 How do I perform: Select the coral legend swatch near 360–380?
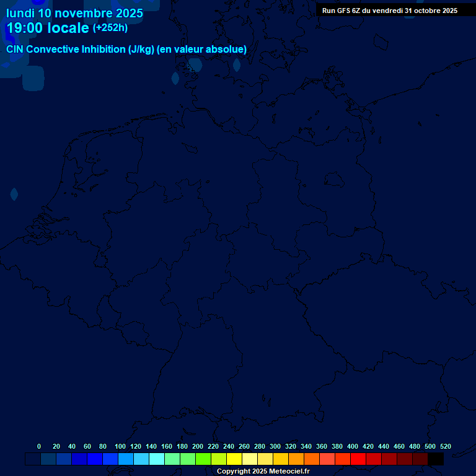pyautogui.click(x=327, y=459)
